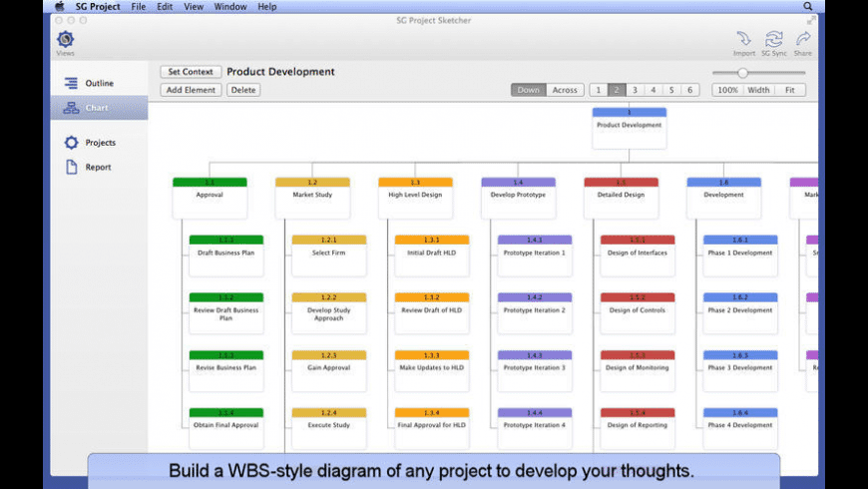The width and height of the screenshot is (868, 489).
Task: Select the Phase 1 Development node
Action: pos(740,255)
